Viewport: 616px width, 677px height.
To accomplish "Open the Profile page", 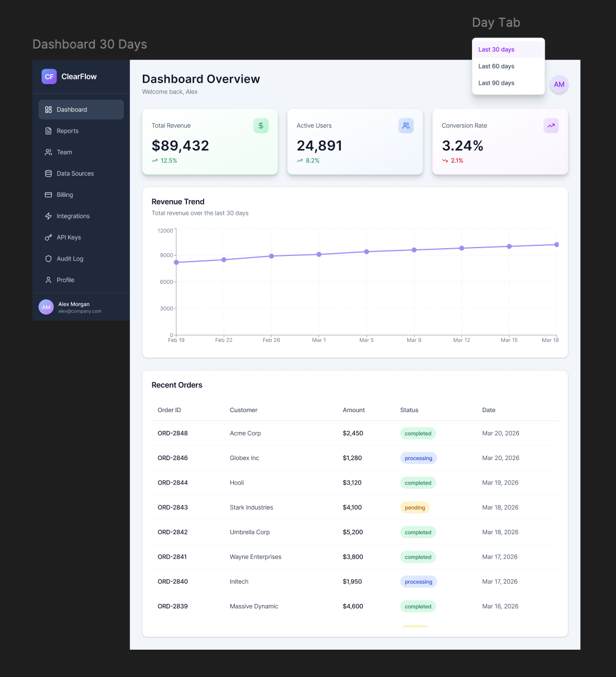I will (x=81, y=280).
